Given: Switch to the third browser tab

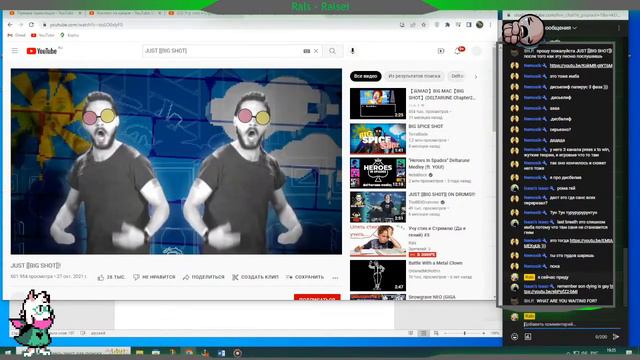Looking at the screenshot, I should (x=190, y=13).
